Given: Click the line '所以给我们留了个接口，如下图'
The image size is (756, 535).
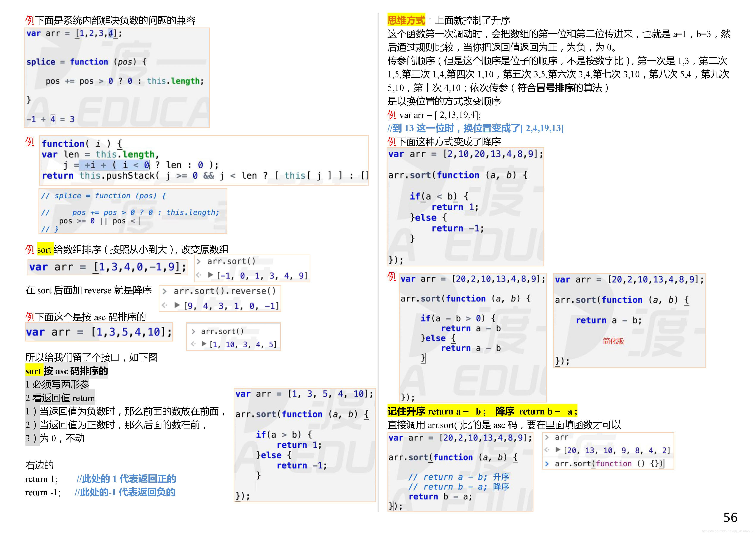Looking at the screenshot, I should 92,358.
